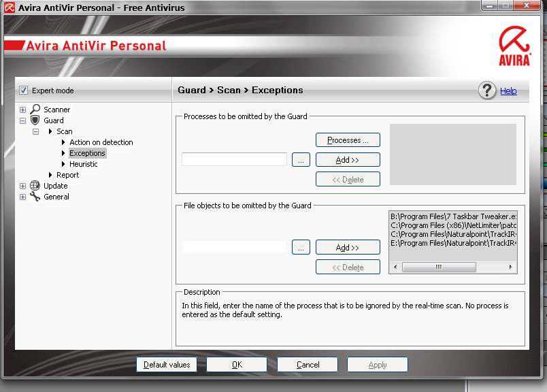The width and height of the screenshot is (547, 392).
Task: Click the Scanner magnifier icon
Action: pos(35,110)
